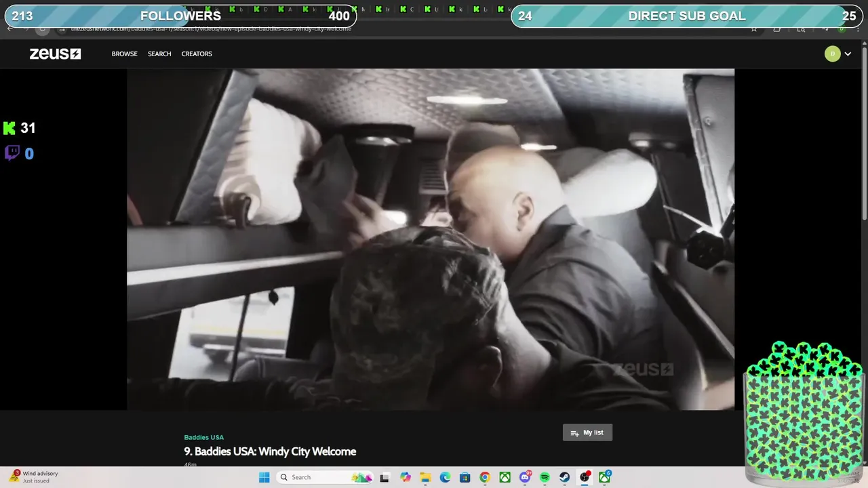Click the Windy City Welcome episode title

[270, 451]
